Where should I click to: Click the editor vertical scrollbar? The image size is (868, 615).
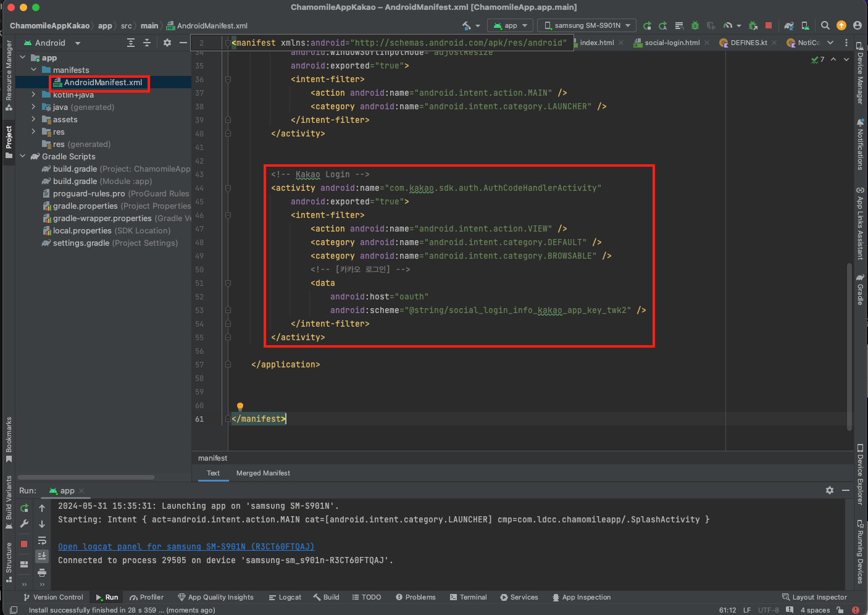849,346
